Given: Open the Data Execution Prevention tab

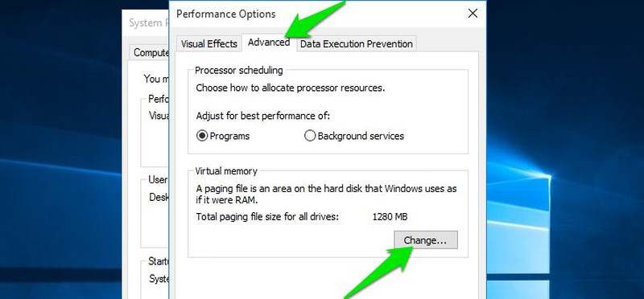Looking at the screenshot, I should tap(356, 44).
